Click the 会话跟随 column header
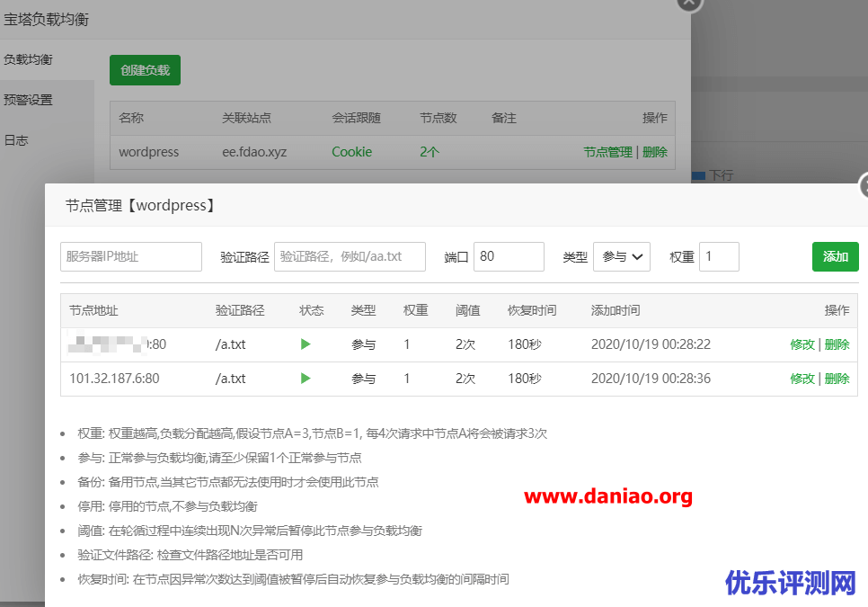Viewport: 868px width, 607px height. click(x=356, y=118)
